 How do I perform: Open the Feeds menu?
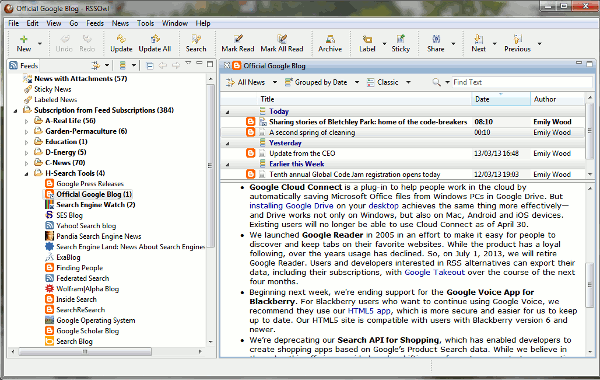click(x=95, y=23)
